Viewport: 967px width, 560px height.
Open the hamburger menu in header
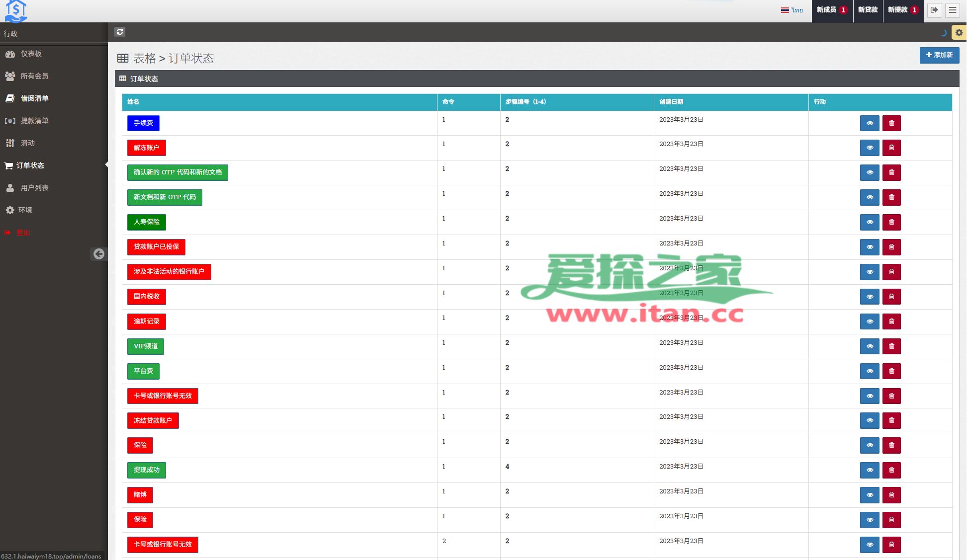click(x=952, y=10)
